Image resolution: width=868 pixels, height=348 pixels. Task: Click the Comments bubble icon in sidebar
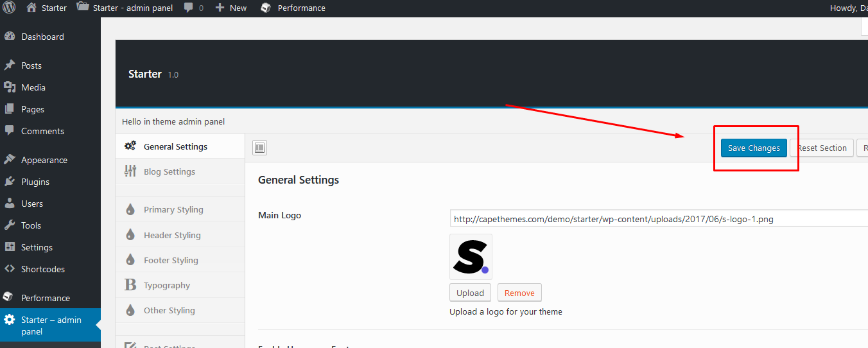click(10, 131)
